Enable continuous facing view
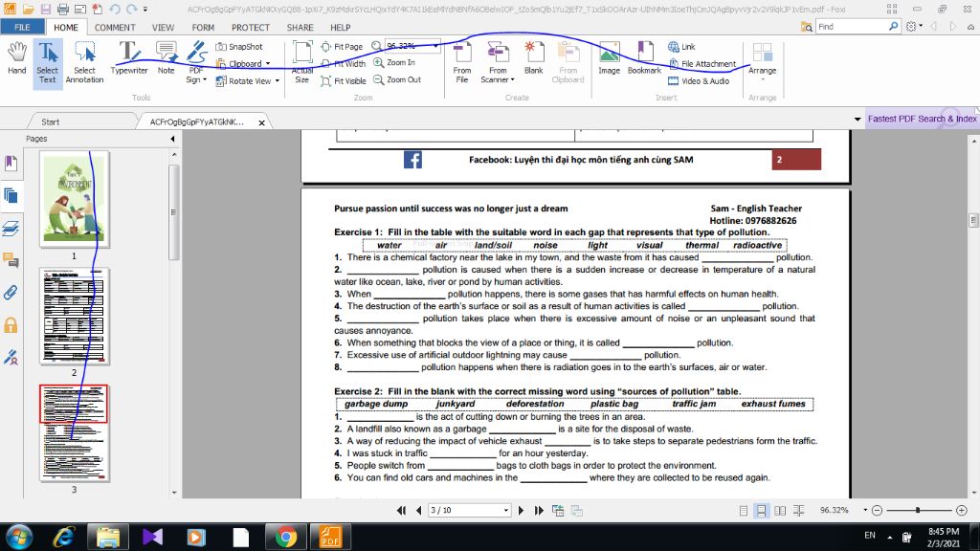This screenshot has height=551, width=980. tap(799, 511)
